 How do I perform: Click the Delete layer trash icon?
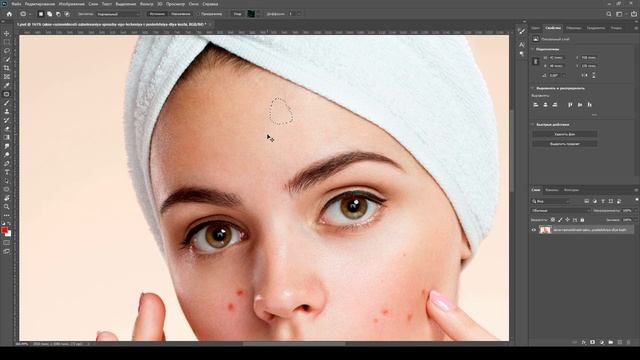[629, 342]
